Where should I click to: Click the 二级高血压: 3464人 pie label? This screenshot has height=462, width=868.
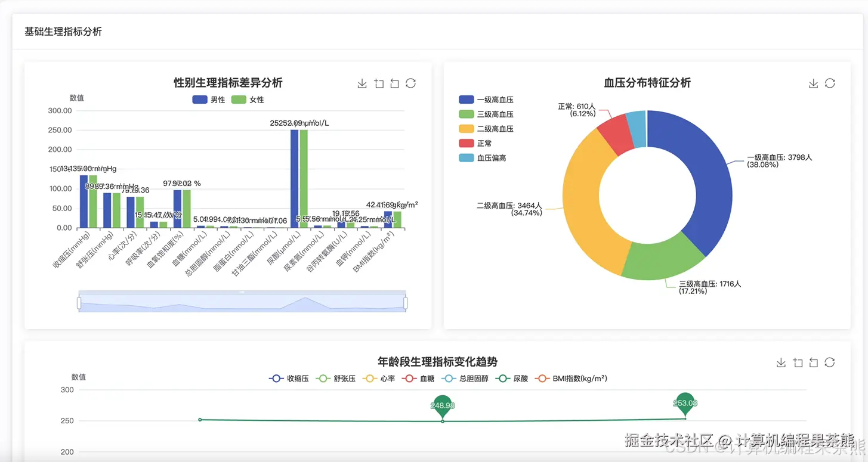coord(509,209)
